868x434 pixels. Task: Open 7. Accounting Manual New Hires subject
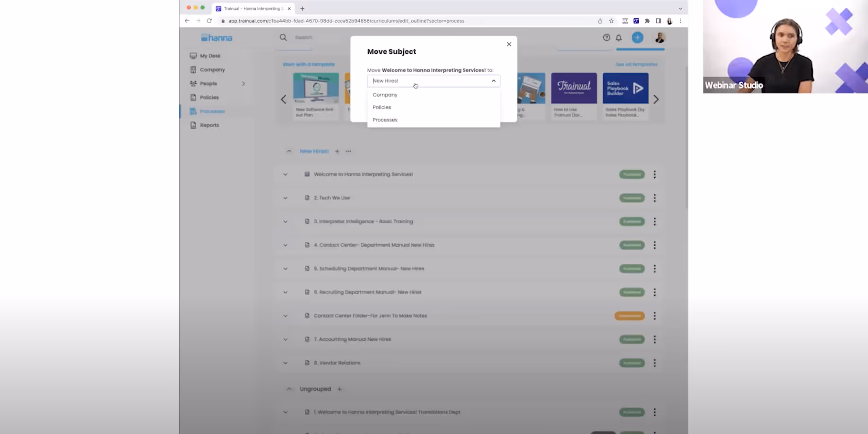tap(352, 339)
